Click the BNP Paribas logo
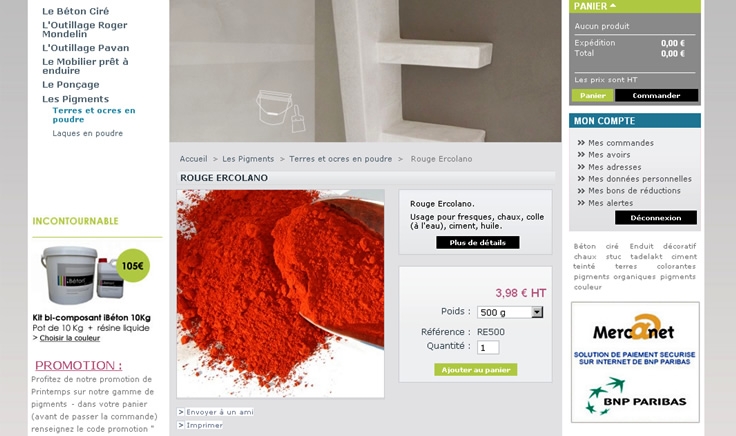The image size is (736, 436). (636, 397)
